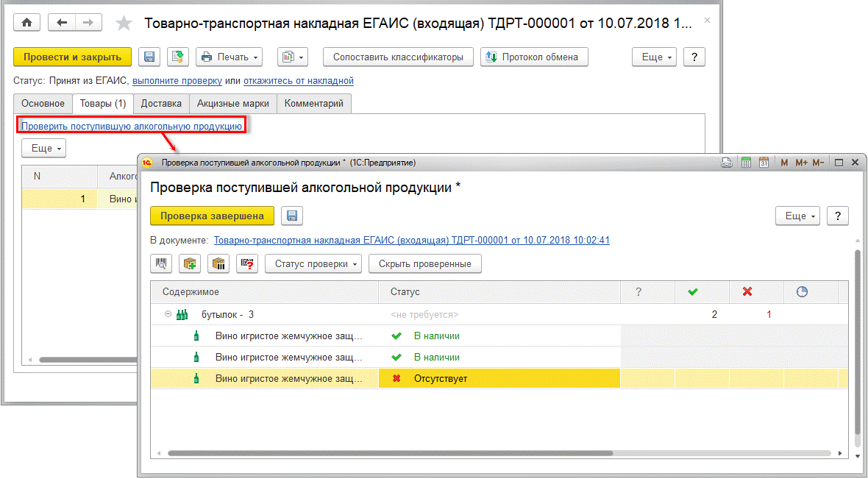Open the calendar icon in the titlebar
Viewport: 868px width, 479px height.
coord(764,163)
